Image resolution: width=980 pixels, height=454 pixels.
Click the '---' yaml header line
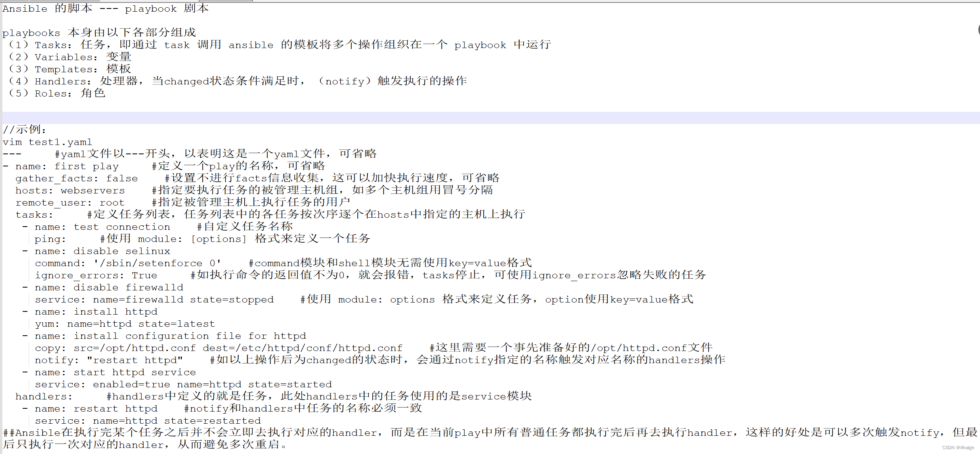pyautogui.click(x=189, y=154)
